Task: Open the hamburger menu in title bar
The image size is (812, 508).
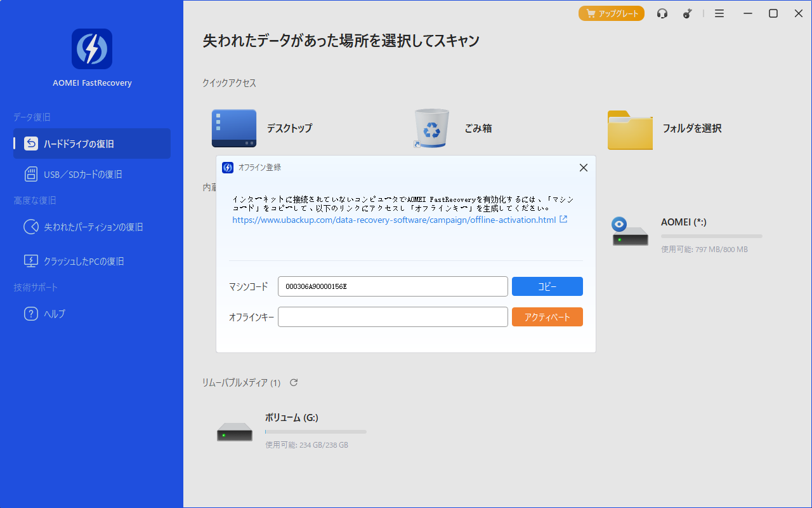Action: (719, 13)
